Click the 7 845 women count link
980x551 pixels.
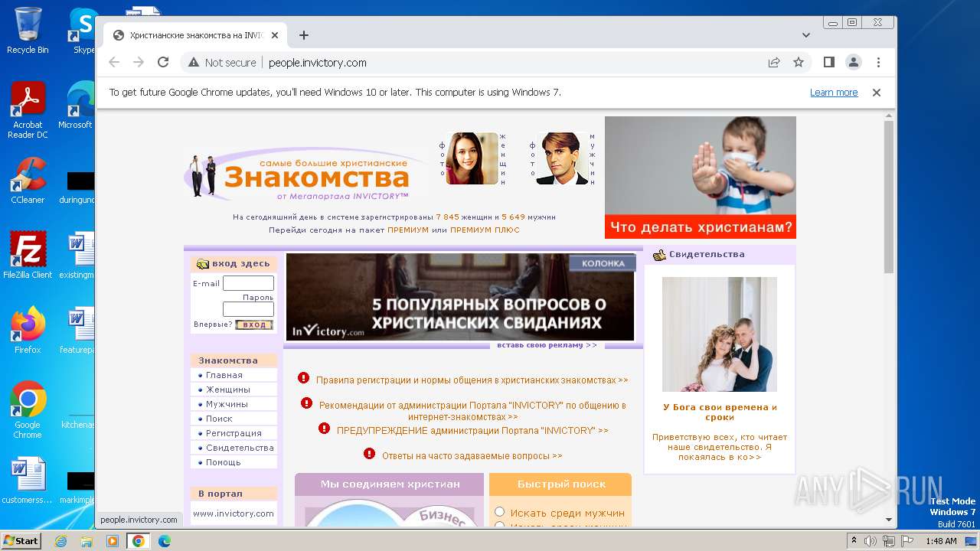(x=447, y=217)
